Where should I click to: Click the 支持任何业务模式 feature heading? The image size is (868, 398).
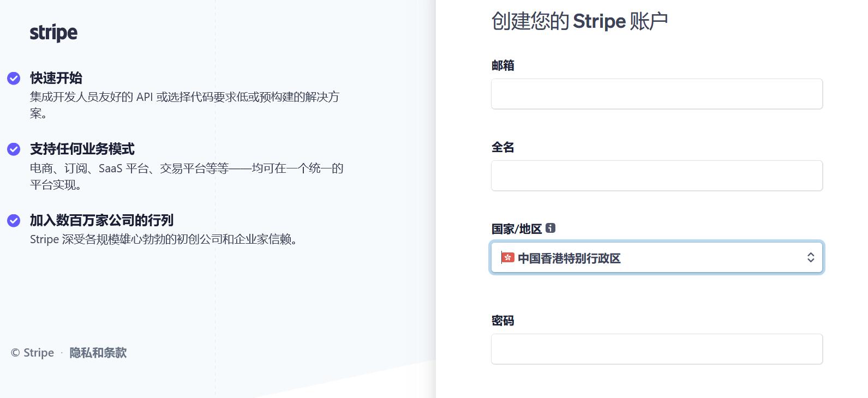(x=82, y=149)
